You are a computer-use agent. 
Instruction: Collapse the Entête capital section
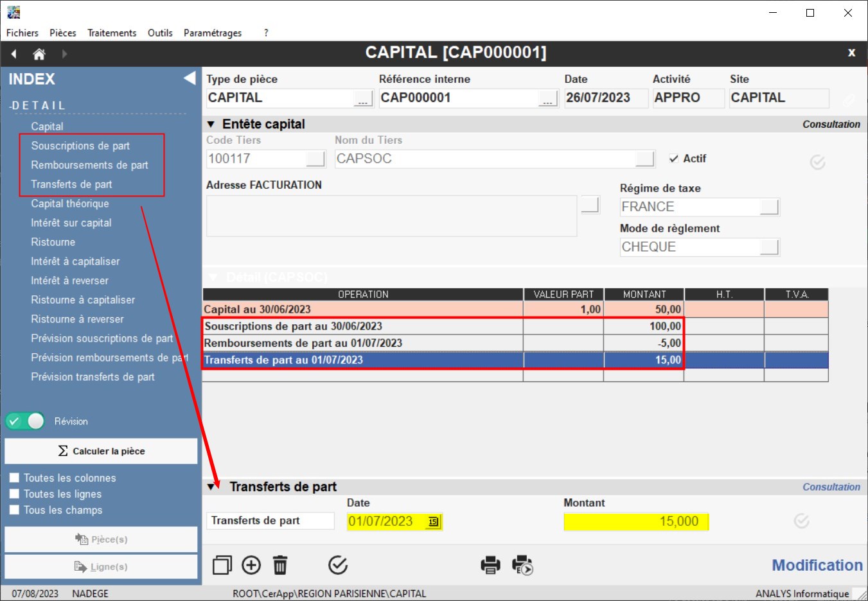pyautogui.click(x=211, y=124)
